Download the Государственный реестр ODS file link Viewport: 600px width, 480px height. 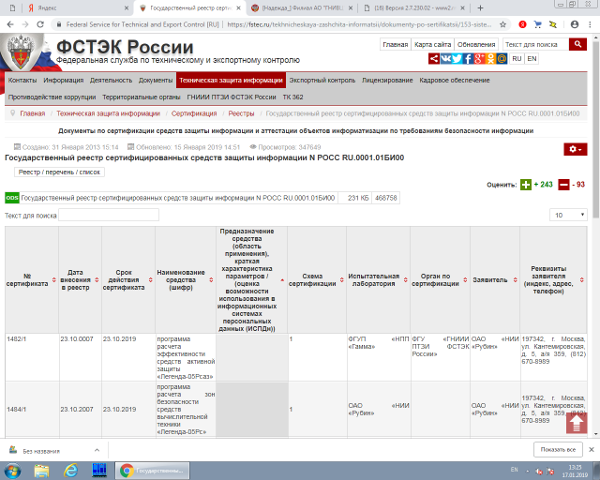click(x=178, y=198)
